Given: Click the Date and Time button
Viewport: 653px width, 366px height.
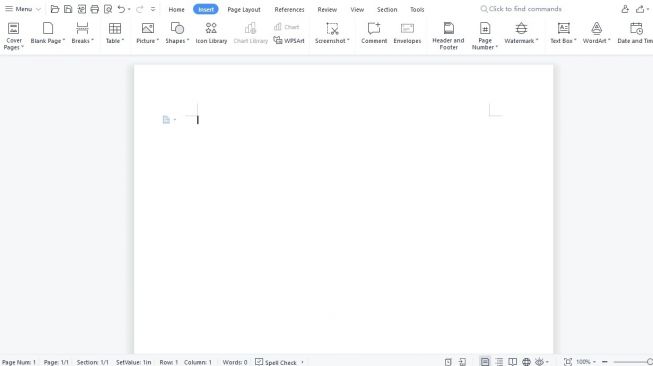Looking at the screenshot, I should coord(635,33).
